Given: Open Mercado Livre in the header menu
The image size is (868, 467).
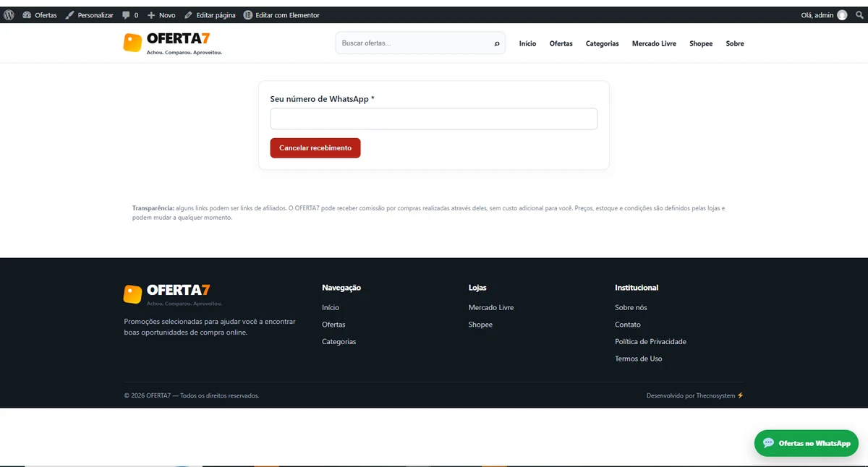Looking at the screenshot, I should tap(654, 43).
